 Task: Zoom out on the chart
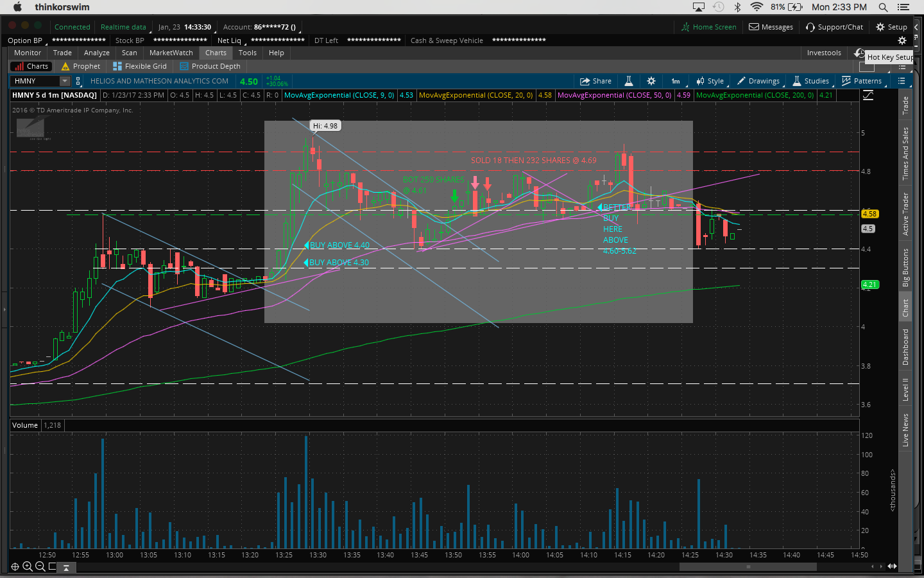point(40,566)
